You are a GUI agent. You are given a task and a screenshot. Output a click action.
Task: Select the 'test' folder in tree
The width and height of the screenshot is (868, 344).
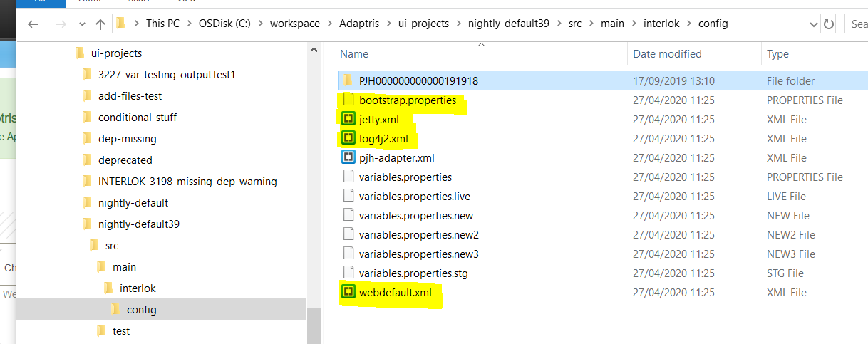pos(121,331)
